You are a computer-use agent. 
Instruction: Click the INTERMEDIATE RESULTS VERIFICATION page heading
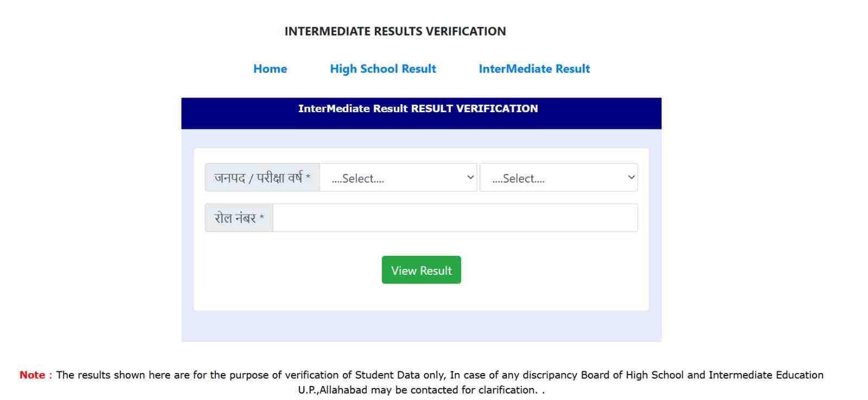pyautogui.click(x=395, y=31)
